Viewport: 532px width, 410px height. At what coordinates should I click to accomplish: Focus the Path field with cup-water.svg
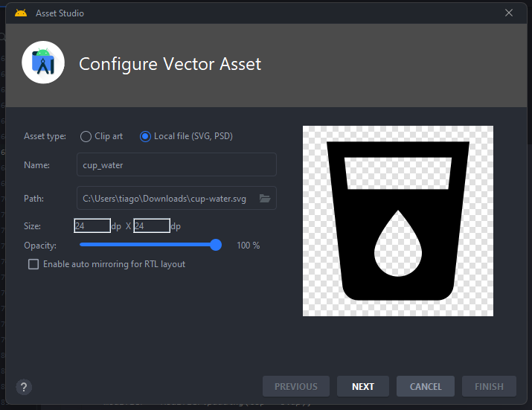167,199
